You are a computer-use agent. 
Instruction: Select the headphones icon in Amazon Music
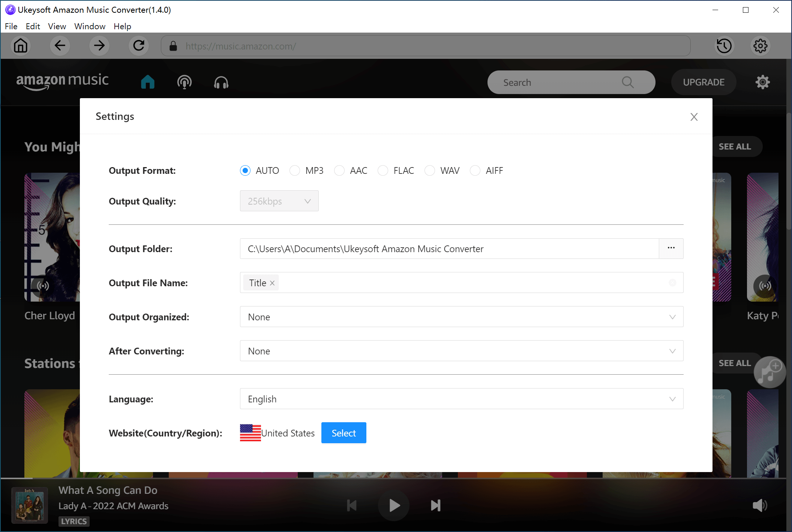click(x=221, y=82)
